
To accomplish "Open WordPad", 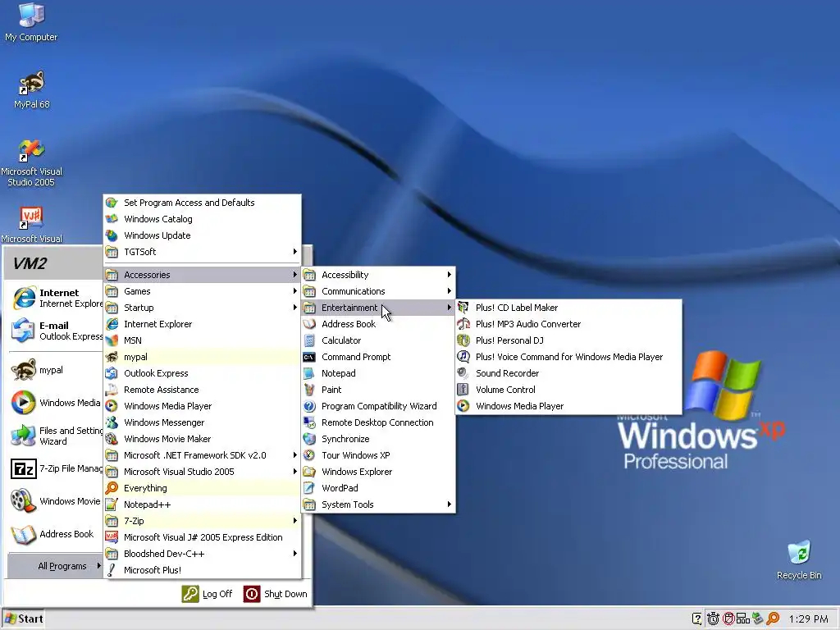I will coord(378,488).
